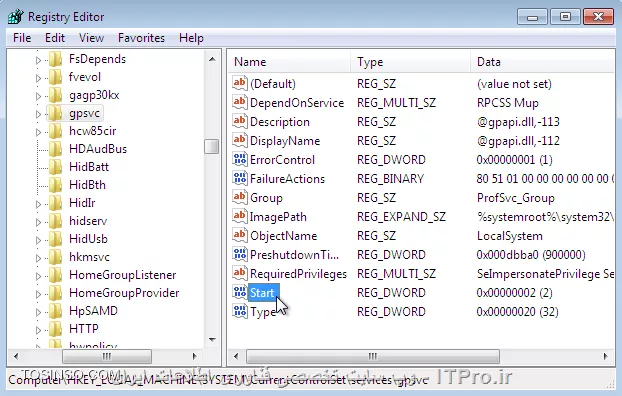This screenshot has height=396, width=622.
Task: Click the gagp30kx folder icon
Action: 56,95
